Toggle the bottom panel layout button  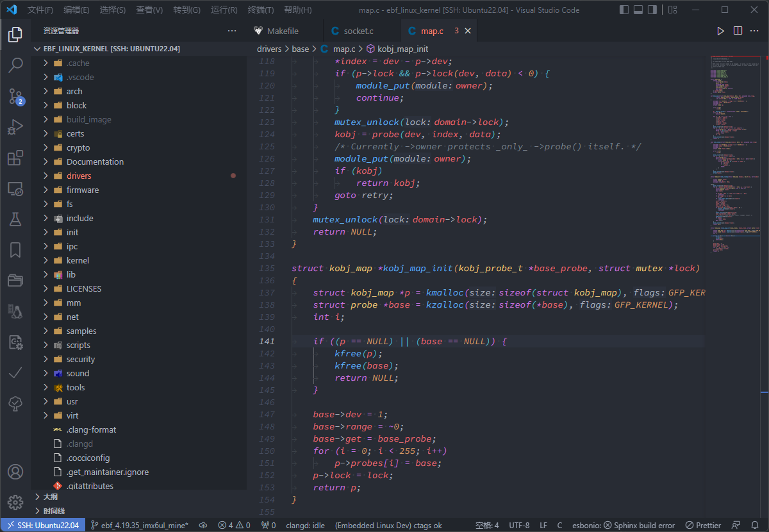pos(638,10)
